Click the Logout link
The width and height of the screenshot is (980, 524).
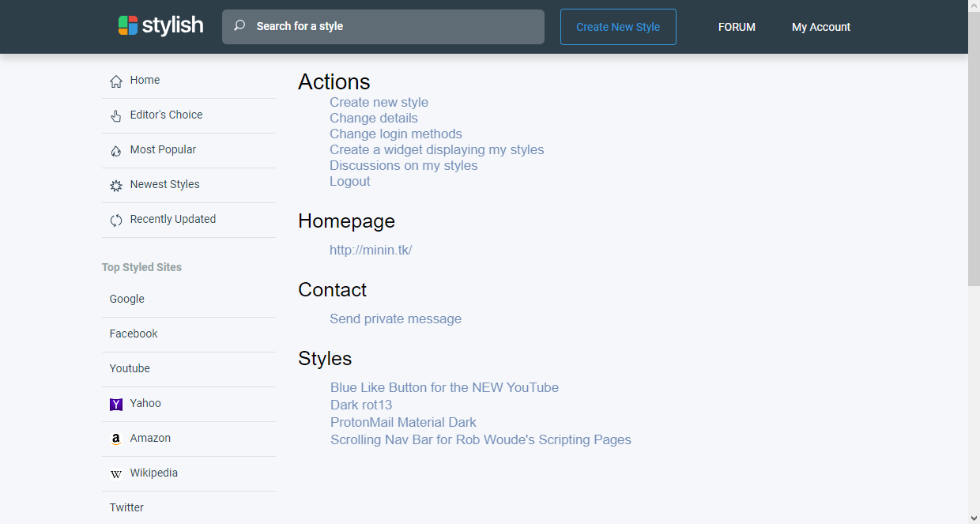click(x=350, y=181)
